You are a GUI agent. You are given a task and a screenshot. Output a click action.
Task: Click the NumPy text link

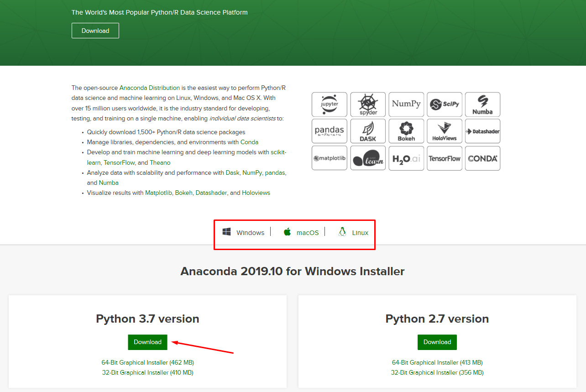252,172
